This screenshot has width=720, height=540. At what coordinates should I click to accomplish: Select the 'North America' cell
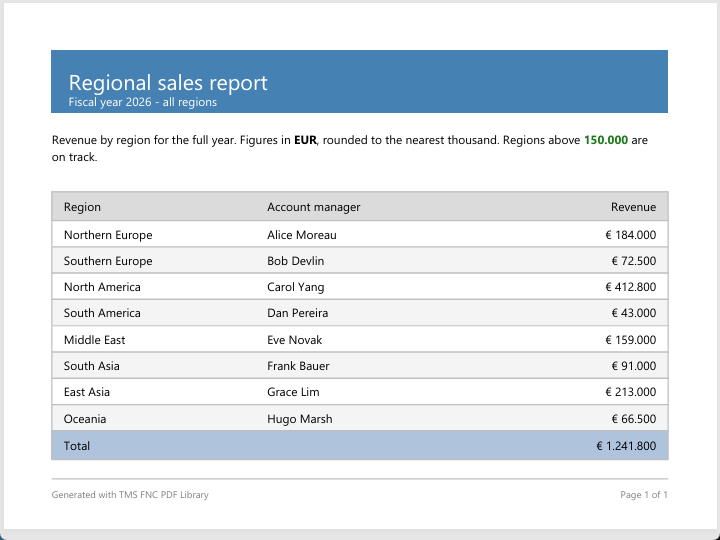[102, 287]
